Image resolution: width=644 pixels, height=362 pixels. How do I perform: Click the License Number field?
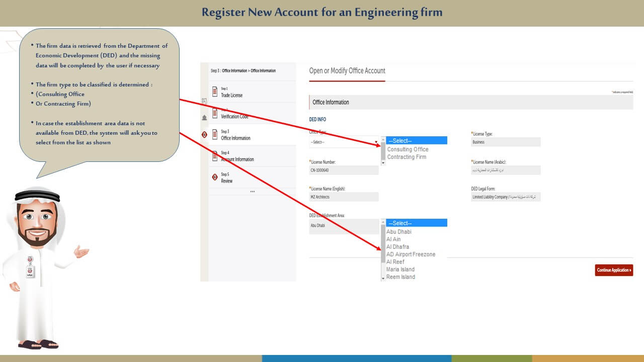click(x=344, y=170)
